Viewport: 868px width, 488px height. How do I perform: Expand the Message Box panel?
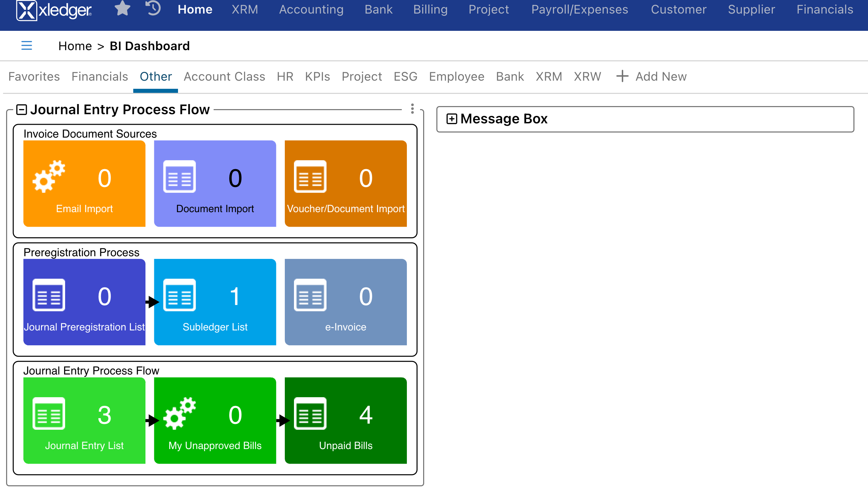(x=452, y=119)
